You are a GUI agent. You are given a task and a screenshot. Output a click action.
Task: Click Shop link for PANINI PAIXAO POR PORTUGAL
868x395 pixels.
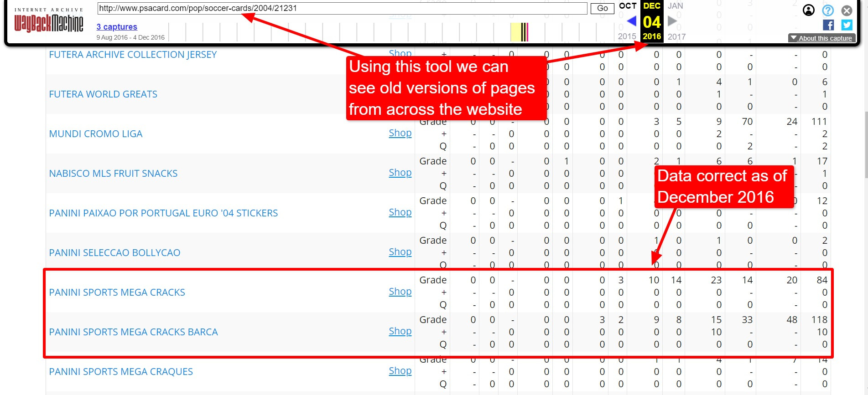coord(400,212)
